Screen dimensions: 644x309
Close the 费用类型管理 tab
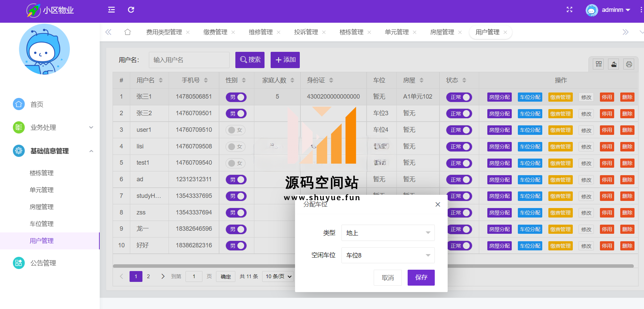coord(188,32)
